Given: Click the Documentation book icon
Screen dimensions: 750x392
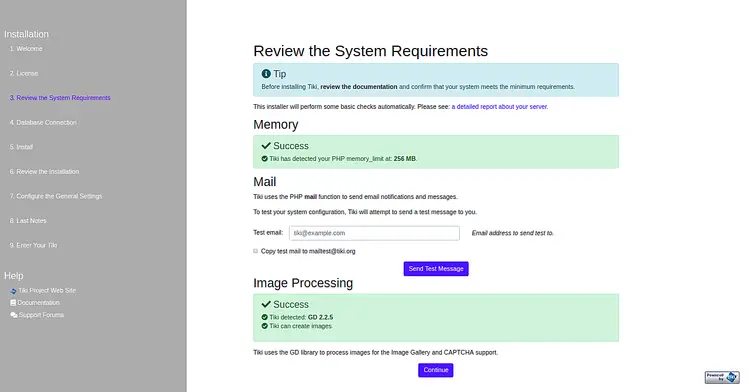Looking at the screenshot, I should (x=13, y=303).
